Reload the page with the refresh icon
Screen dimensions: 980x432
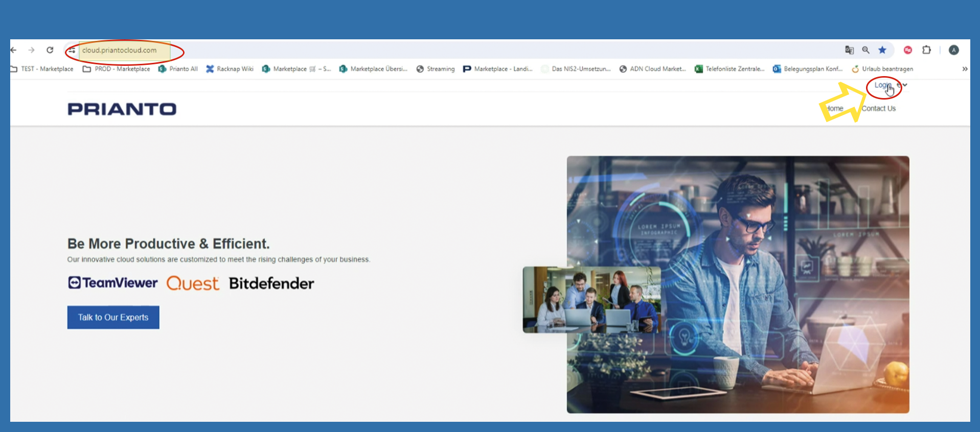[50, 50]
